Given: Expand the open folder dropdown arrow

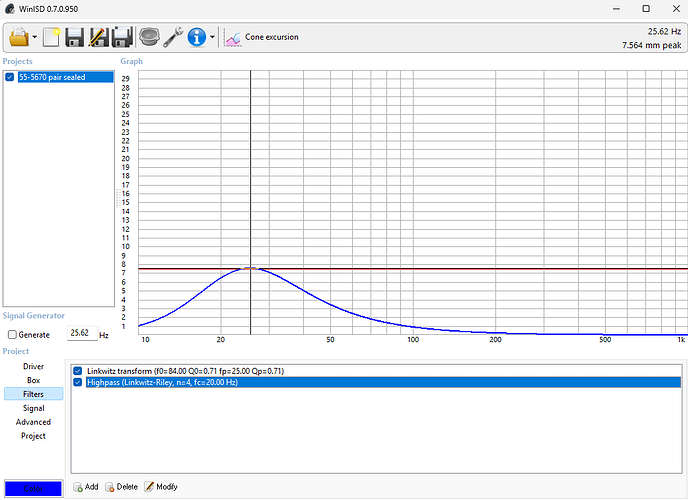Looking at the screenshot, I should [35, 39].
